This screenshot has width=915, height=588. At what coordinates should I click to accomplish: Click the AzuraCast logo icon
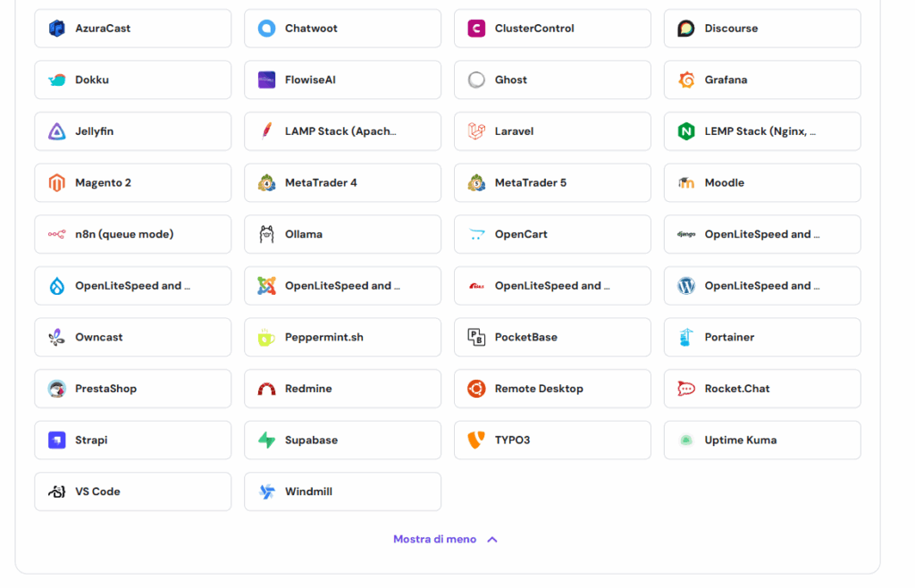pyautogui.click(x=56, y=28)
